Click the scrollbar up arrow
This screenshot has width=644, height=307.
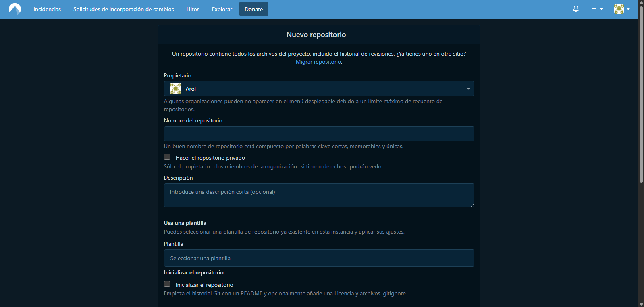point(641,2)
